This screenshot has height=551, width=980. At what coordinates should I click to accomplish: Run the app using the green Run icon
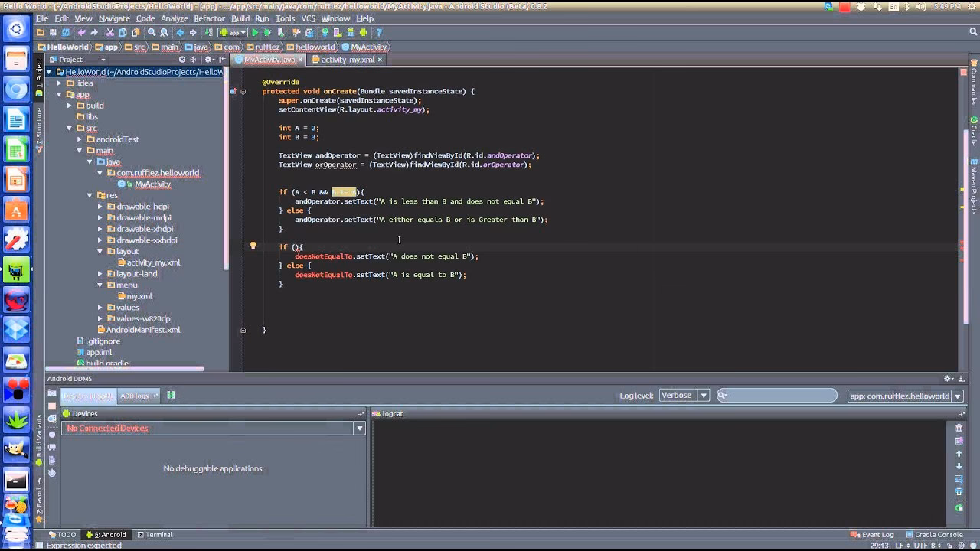coord(256,32)
